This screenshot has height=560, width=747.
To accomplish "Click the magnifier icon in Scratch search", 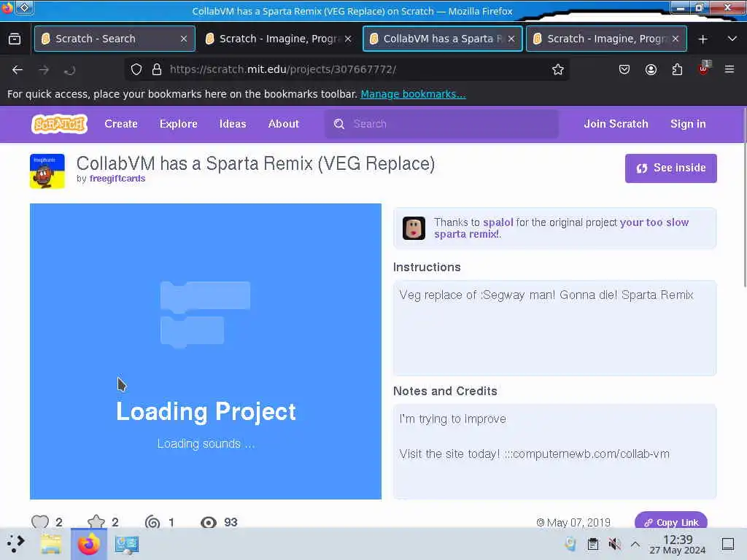I will pos(338,124).
